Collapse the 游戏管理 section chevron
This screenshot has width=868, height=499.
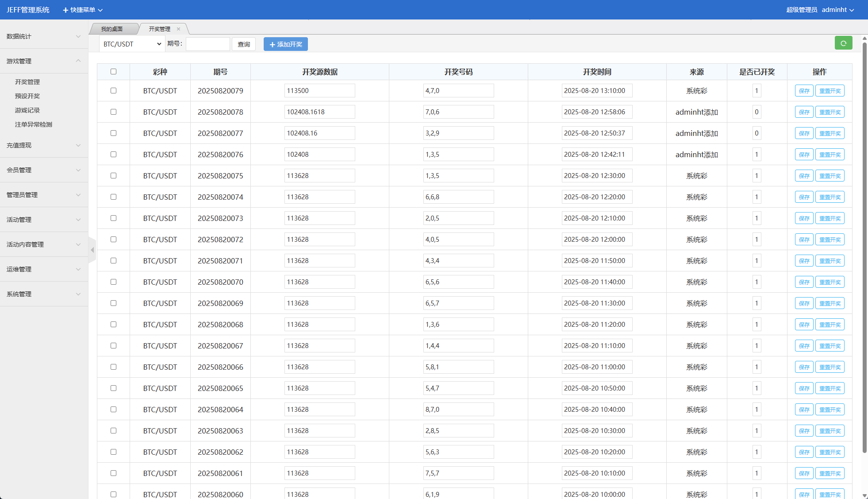pyautogui.click(x=78, y=61)
